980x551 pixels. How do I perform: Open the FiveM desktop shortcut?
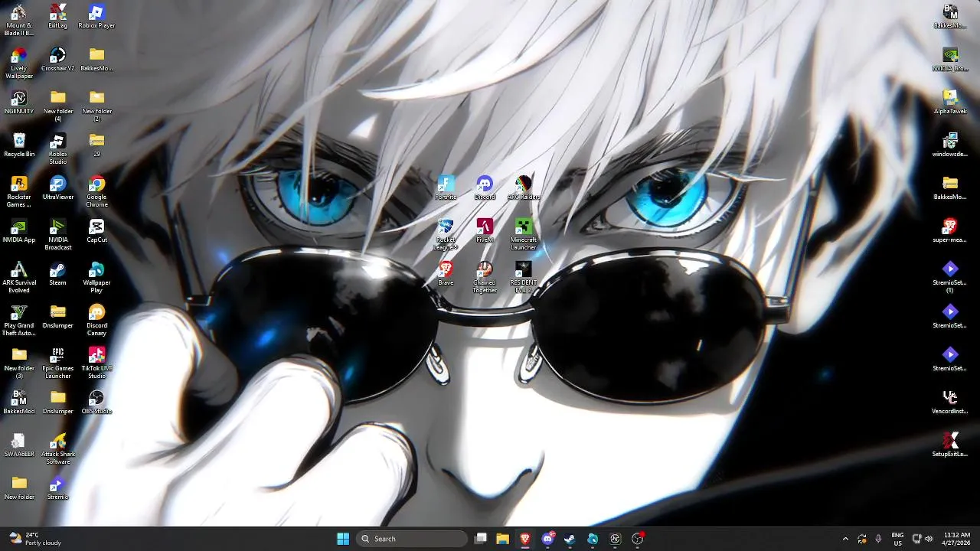pos(485,231)
